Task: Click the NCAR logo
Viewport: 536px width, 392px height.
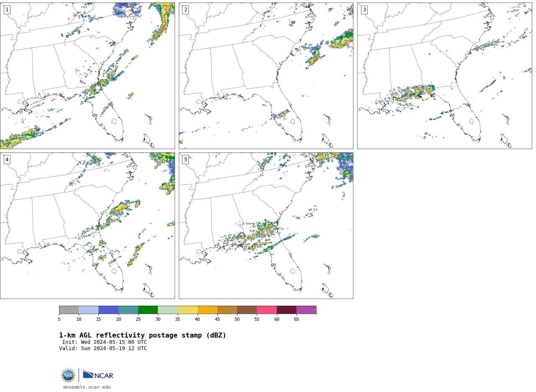Action: 98,375
